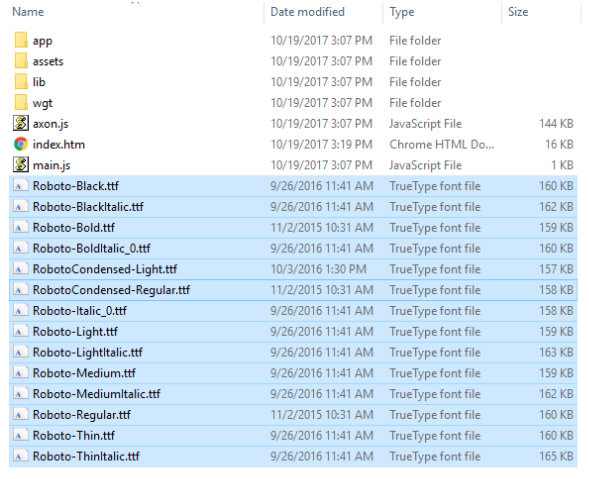The width and height of the screenshot is (589, 479).
Task: Select the Roboto-Medium.ttf file name
Action: (84, 373)
